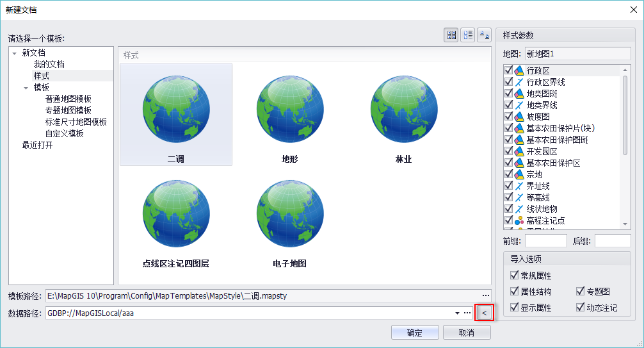Image resolution: width=644 pixels, height=348 pixels.
Task: Toggle the 常规属性 import option
Action: coord(514,275)
